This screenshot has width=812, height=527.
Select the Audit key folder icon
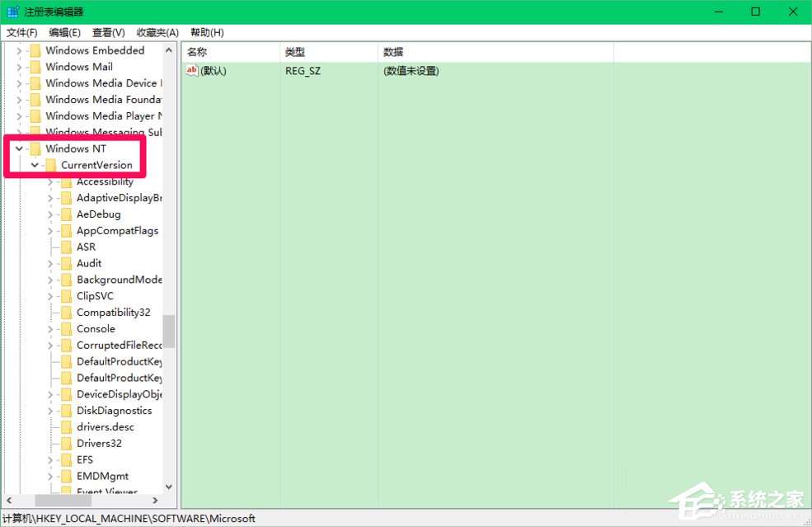(68, 262)
